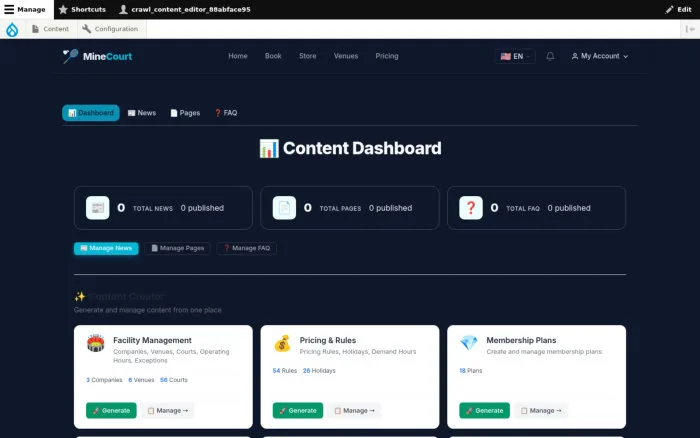
Task: Click the 54 Rules count
Action: [284, 371]
